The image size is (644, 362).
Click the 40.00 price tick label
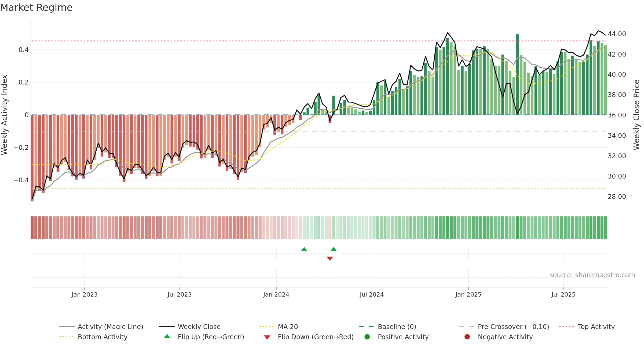click(x=617, y=75)
